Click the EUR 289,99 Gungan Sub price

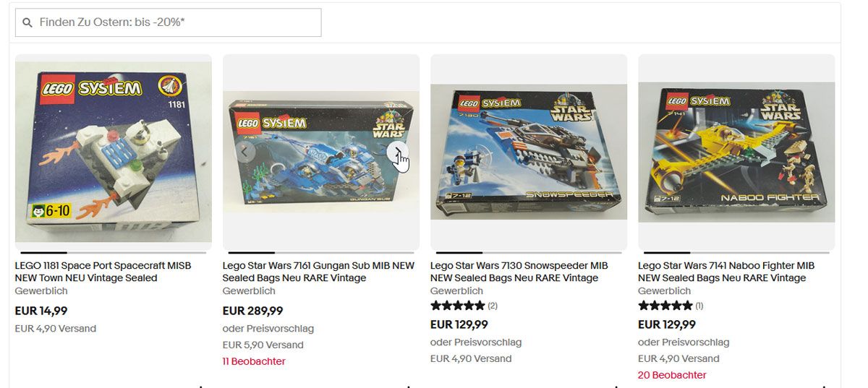[252, 311]
